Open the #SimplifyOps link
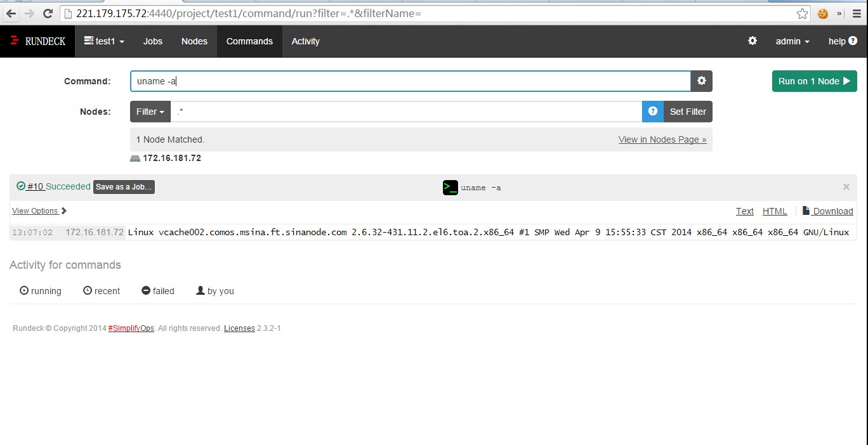The image size is (868, 445). click(x=131, y=328)
